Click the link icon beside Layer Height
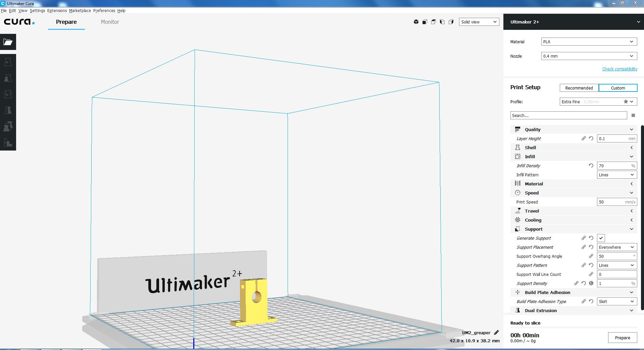 (584, 138)
